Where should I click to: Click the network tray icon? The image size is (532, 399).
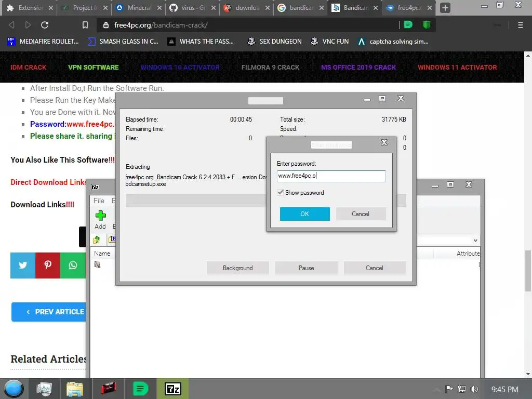click(x=461, y=389)
